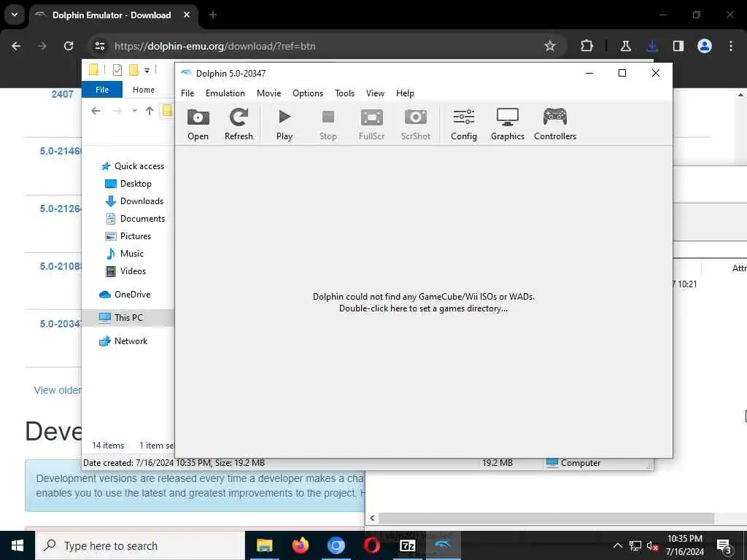View site information icon in address bar
The image size is (747, 560).
(x=99, y=46)
